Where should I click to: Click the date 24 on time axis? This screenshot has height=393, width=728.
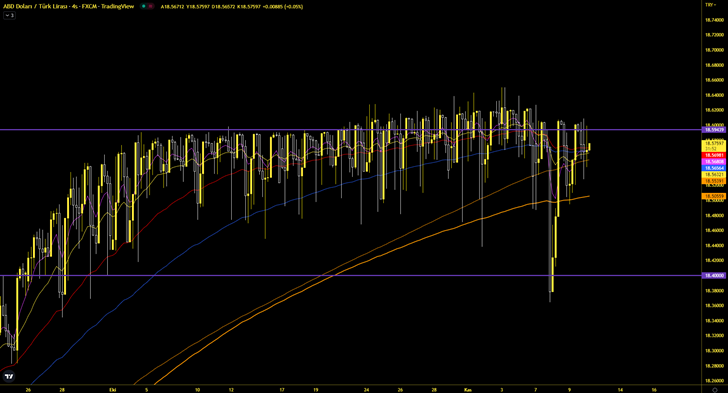pyautogui.click(x=366, y=390)
